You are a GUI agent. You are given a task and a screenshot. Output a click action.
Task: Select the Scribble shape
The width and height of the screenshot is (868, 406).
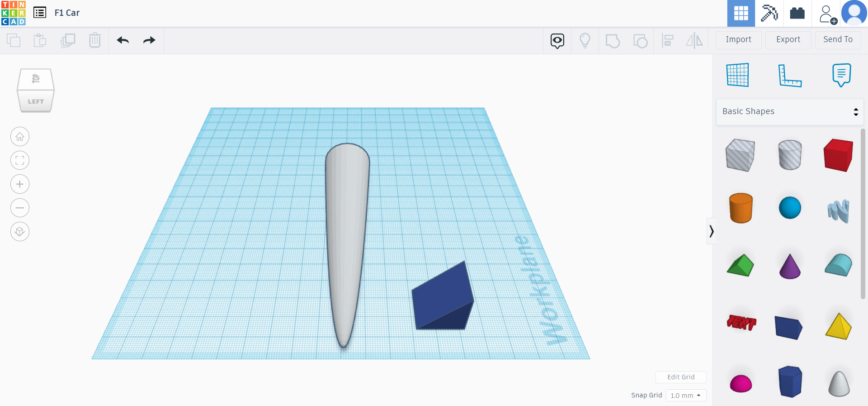(x=839, y=211)
